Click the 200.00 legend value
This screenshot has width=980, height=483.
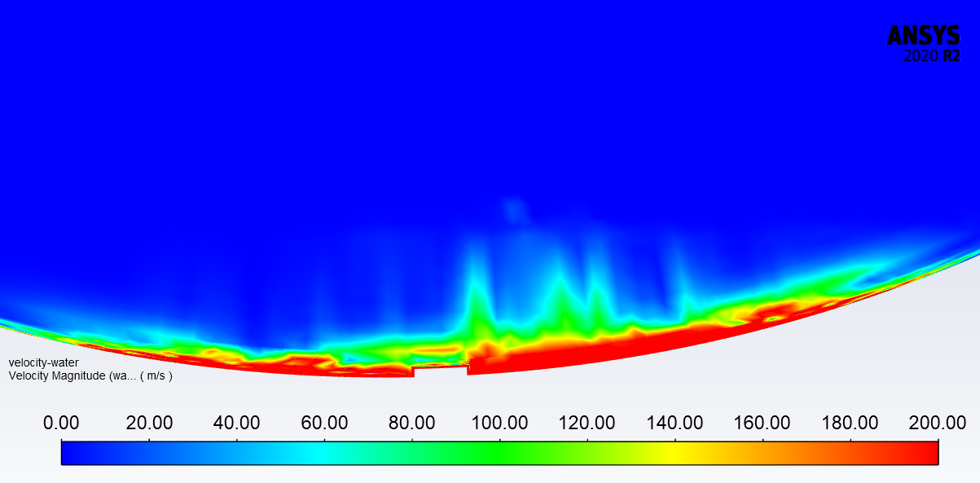coord(937,423)
